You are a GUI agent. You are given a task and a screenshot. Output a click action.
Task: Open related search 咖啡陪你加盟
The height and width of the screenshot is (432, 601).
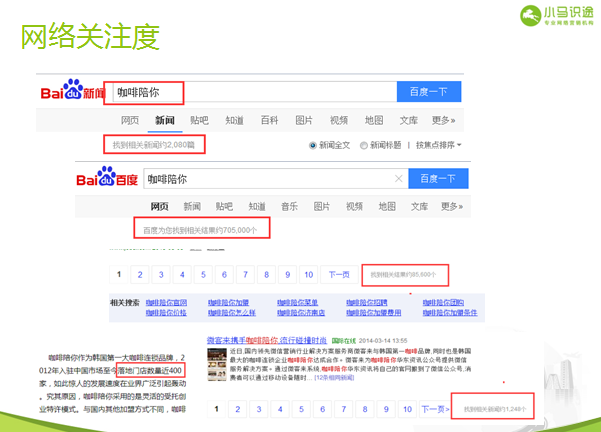click(228, 302)
